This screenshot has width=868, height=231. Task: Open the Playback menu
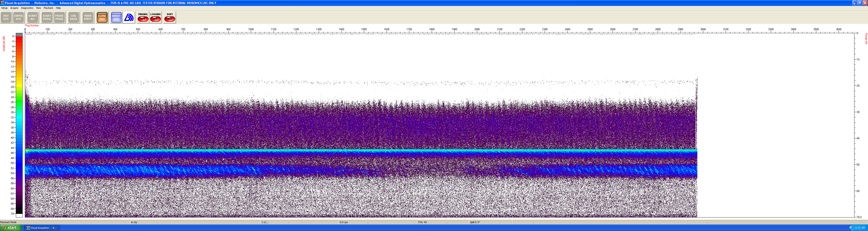click(48, 8)
